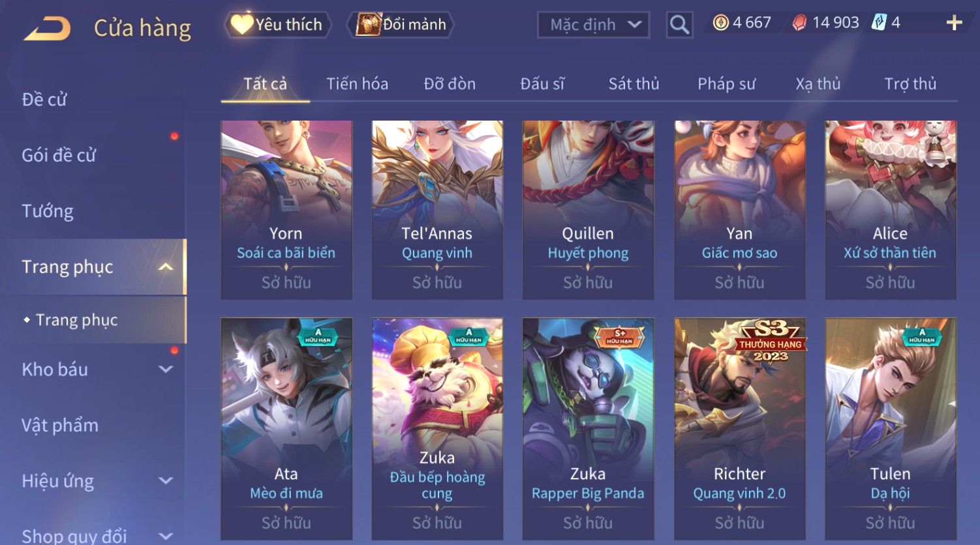Tap the blue voucher ticket icon

879,23
